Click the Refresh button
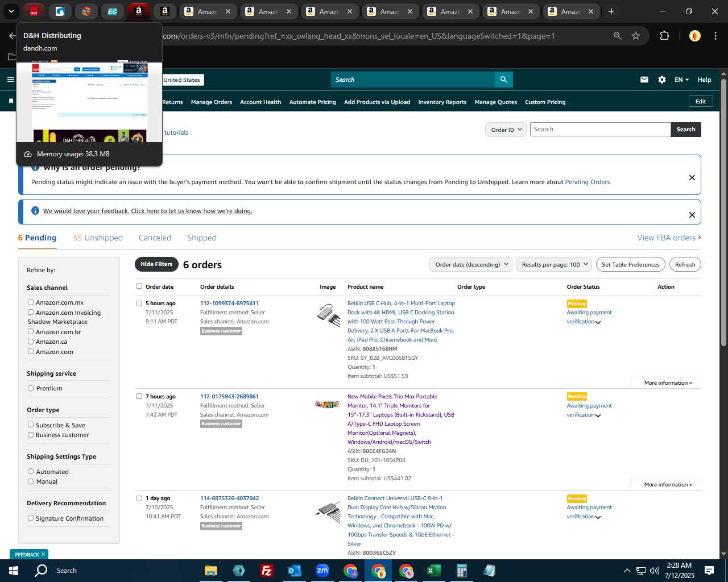Screen dimensions: 728x582 [x=685, y=264]
